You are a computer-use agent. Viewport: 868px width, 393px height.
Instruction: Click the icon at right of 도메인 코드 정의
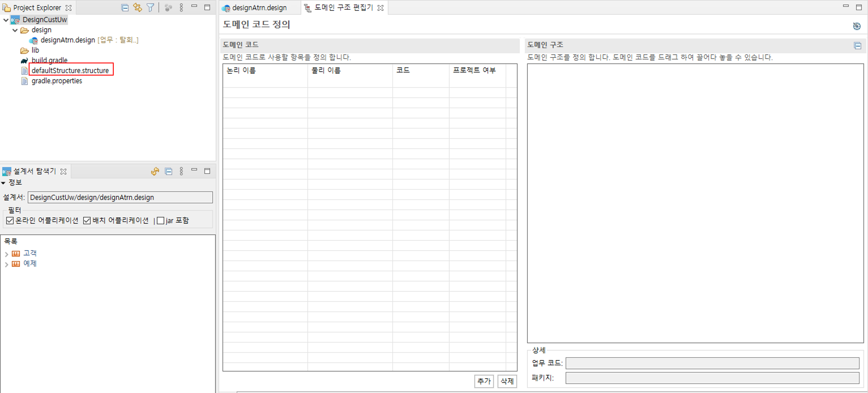click(857, 26)
